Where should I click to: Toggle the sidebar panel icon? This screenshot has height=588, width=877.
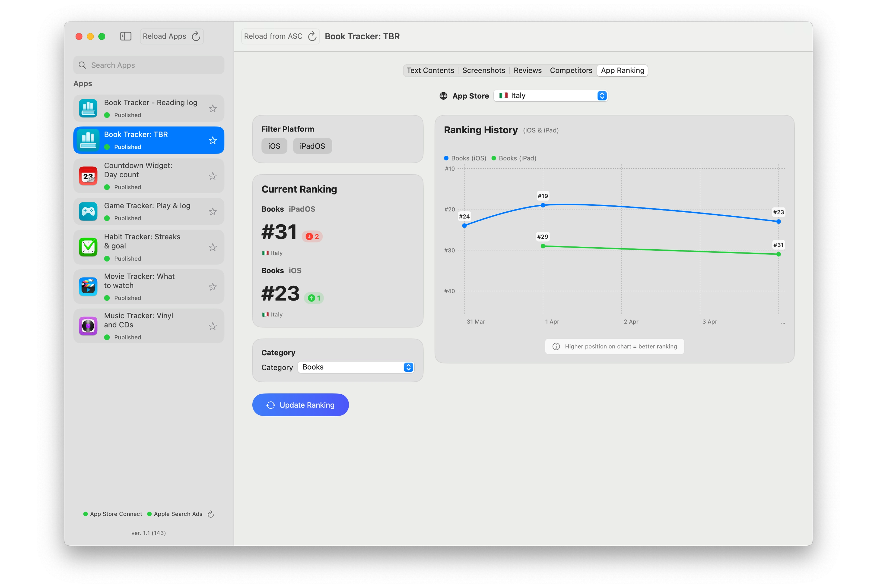pyautogui.click(x=125, y=36)
